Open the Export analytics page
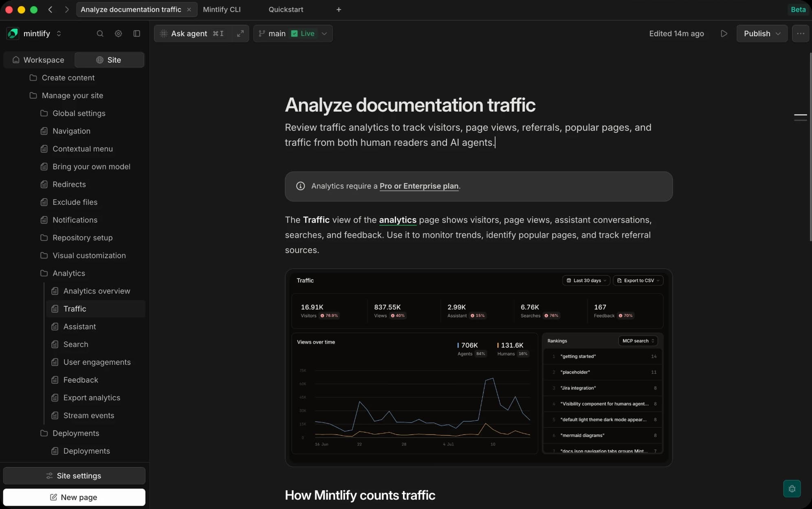Screen dimensions: 812x509 (96, 398)
